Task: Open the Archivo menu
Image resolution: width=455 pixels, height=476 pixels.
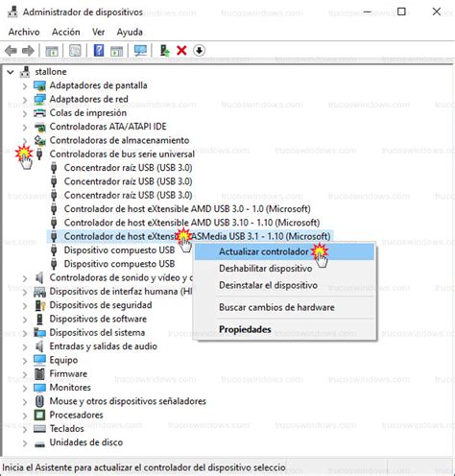Action: (24, 32)
